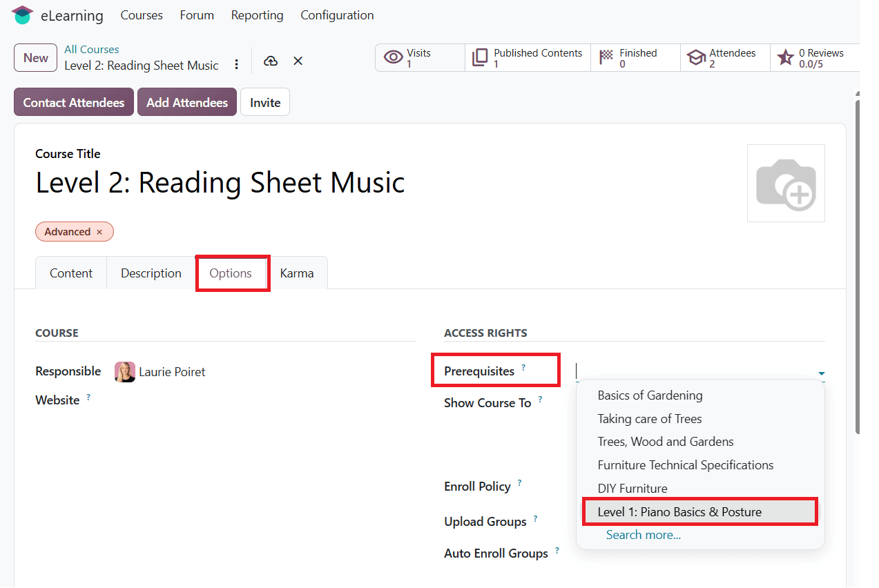Viewport: 879px width, 588px height.
Task: Select Level 1: Piano Basics & Posture
Action: pos(700,512)
